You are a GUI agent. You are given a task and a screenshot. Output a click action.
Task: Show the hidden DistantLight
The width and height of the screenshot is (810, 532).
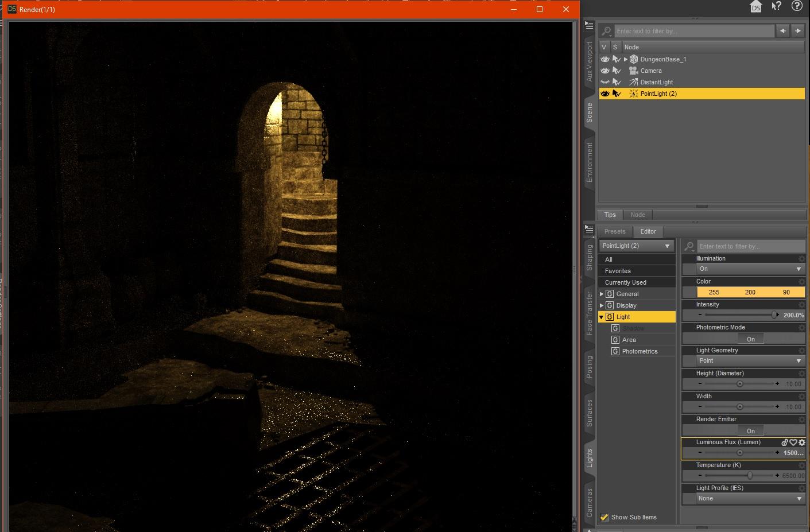pyautogui.click(x=605, y=82)
